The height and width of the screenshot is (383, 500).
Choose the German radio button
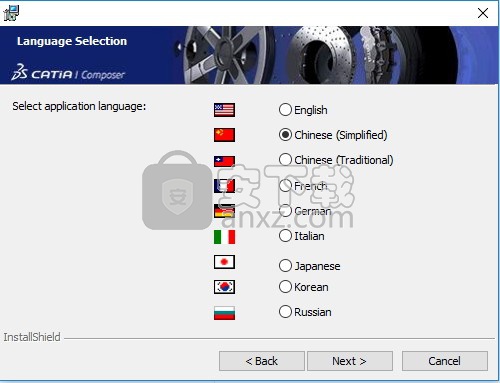tap(285, 211)
